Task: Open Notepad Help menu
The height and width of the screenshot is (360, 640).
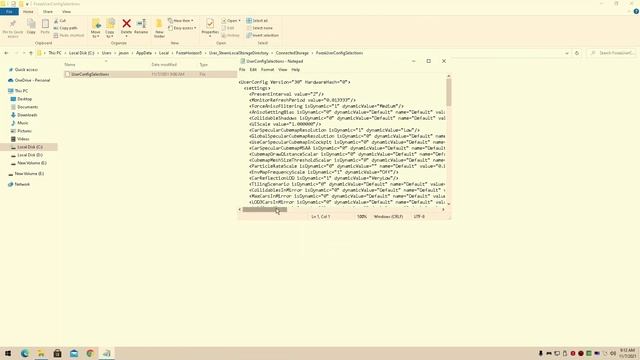Action: 296,70
